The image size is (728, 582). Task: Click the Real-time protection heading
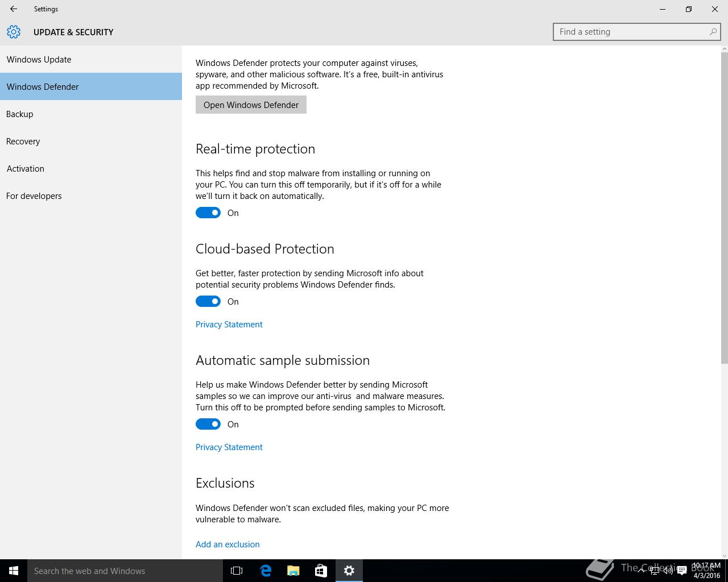[x=255, y=149]
